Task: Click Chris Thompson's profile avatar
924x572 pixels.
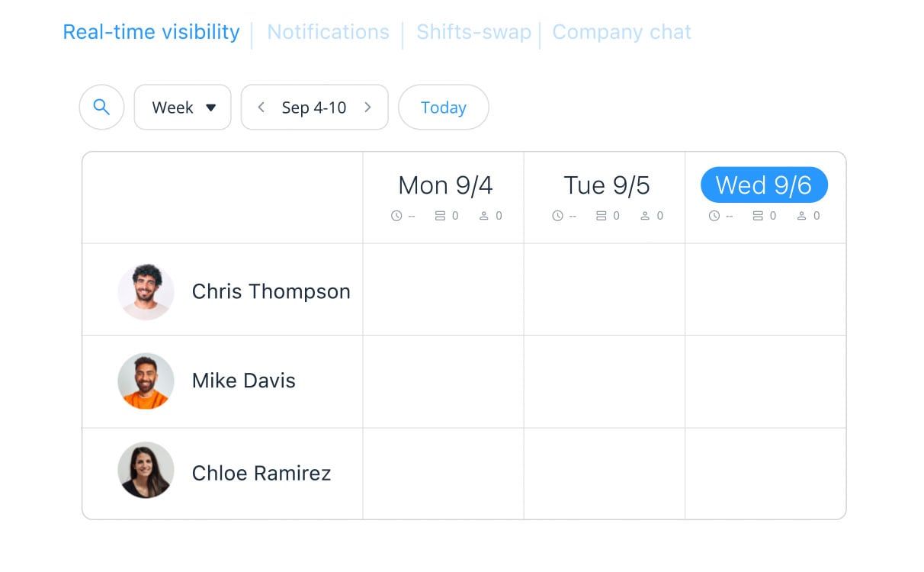Action: tap(146, 291)
